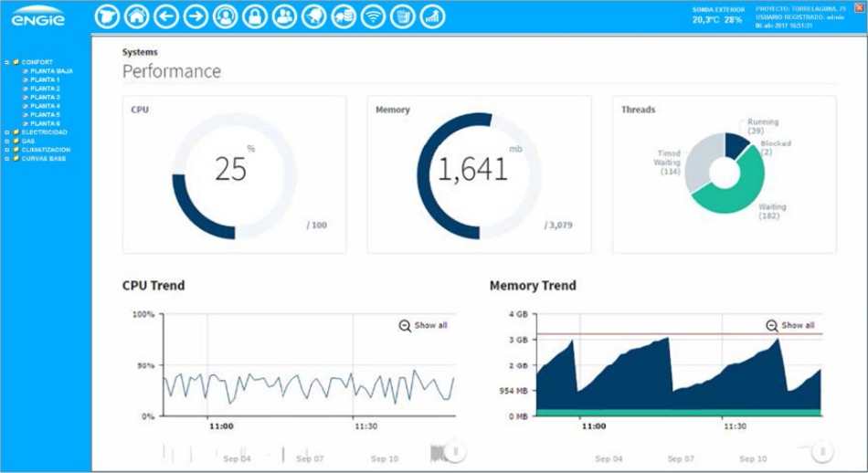Screen dimensions: 868x473
Task: Click the Wi-Fi signal icon
Action: [373, 16]
